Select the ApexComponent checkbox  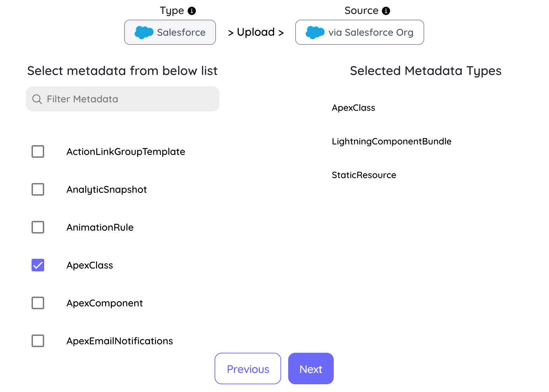point(38,303)
